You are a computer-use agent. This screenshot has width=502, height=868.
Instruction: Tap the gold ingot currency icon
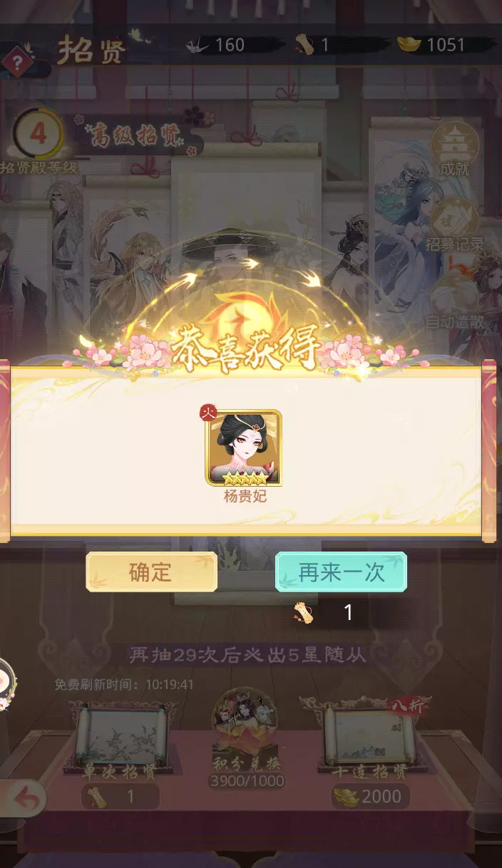(409, 45)
